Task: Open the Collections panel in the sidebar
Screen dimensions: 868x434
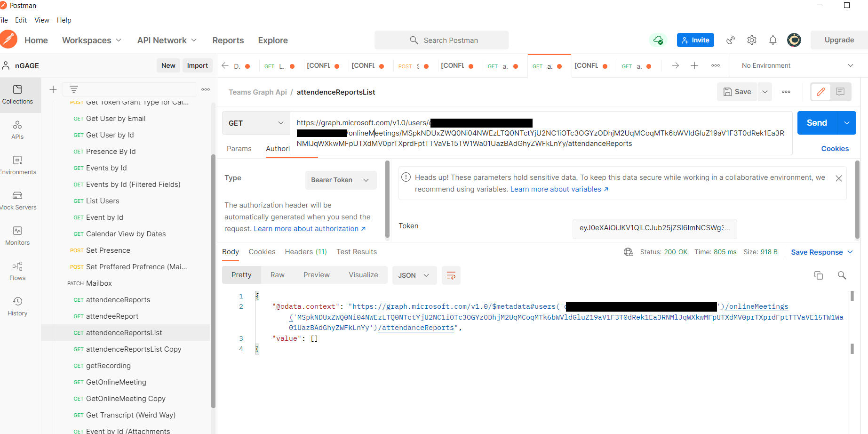Action: point(17,95)
